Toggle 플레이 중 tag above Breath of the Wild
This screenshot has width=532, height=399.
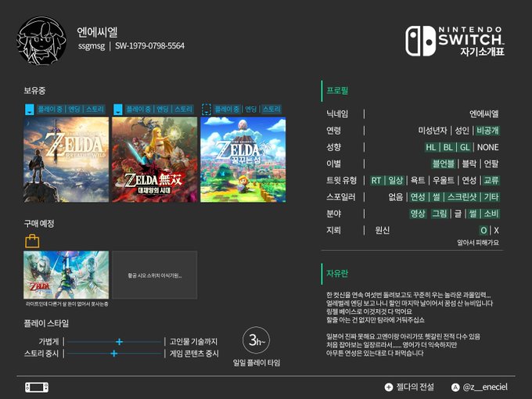tap(50, 110)
